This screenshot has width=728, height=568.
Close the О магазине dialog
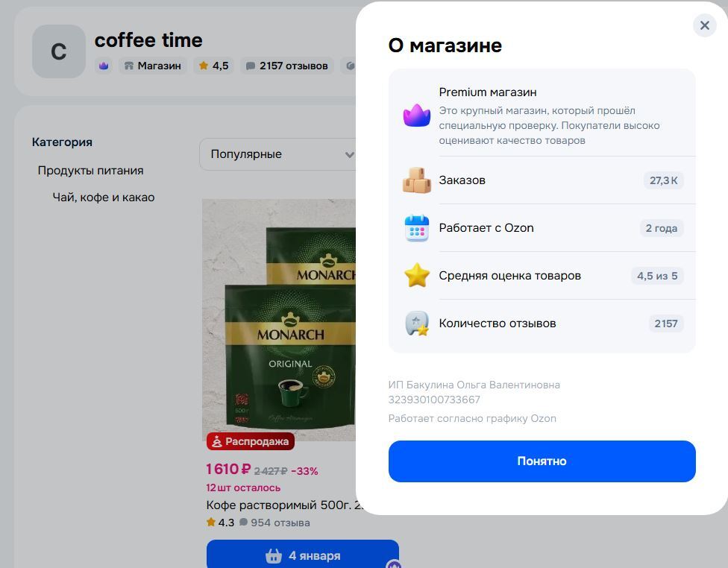[704, 25]
